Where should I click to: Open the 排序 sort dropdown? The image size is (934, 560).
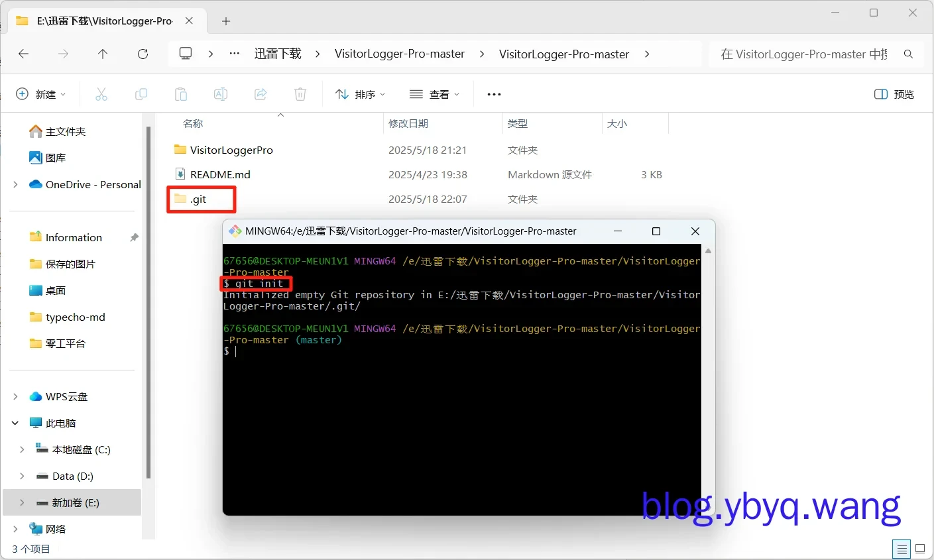point(360,94)
